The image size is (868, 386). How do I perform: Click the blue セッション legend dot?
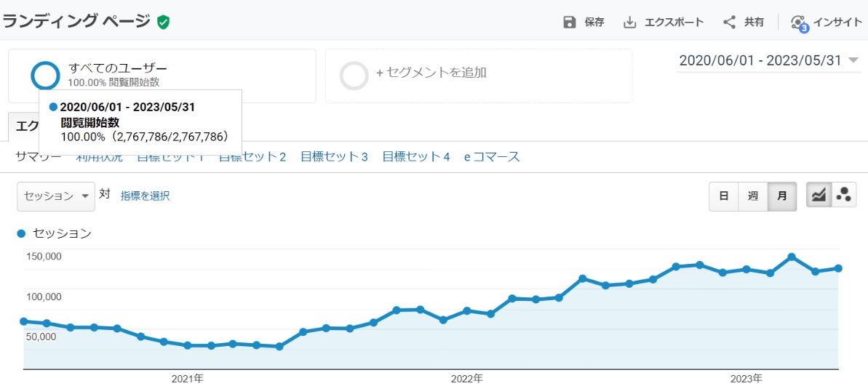tap(21, 233)
